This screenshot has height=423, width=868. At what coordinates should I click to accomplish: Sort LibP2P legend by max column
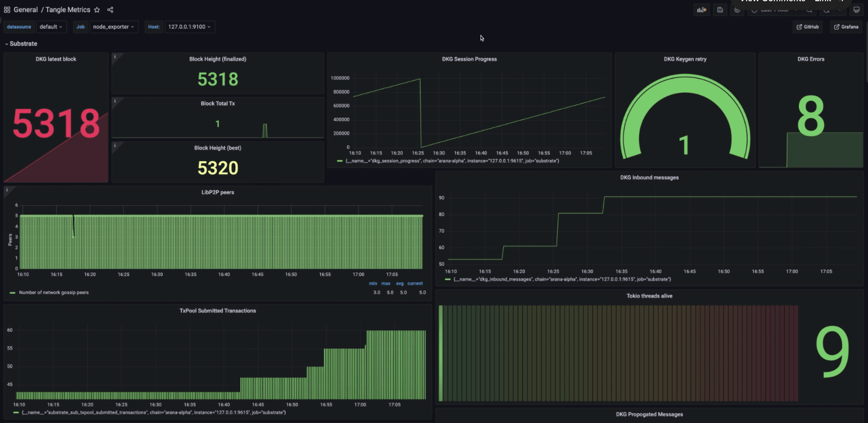(386, 284)
